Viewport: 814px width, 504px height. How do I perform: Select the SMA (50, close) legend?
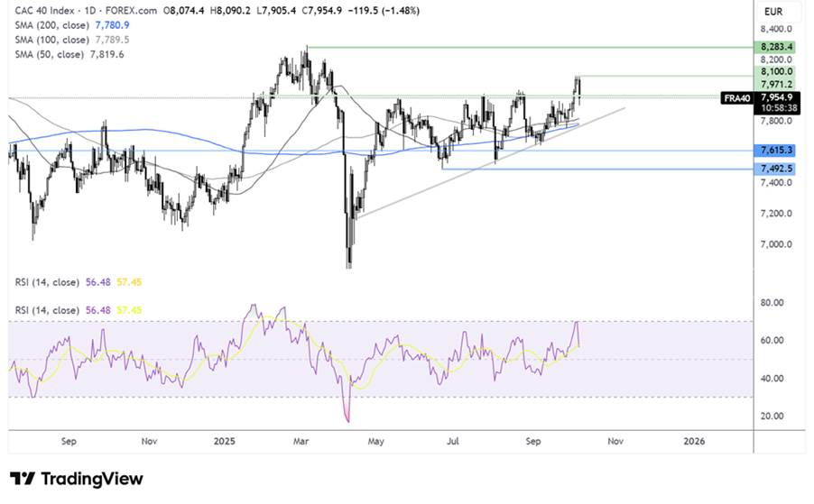pos(46,54)
